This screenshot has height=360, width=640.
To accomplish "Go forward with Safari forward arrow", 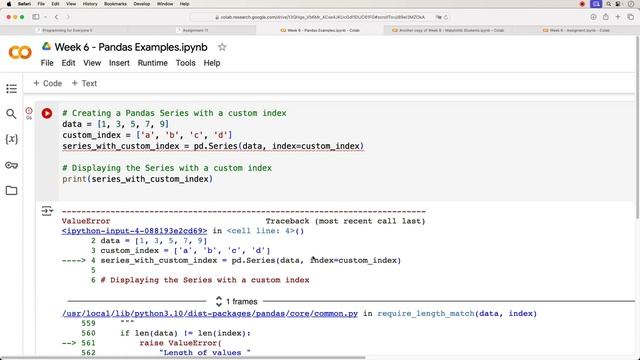I will [x=68, y=17].
